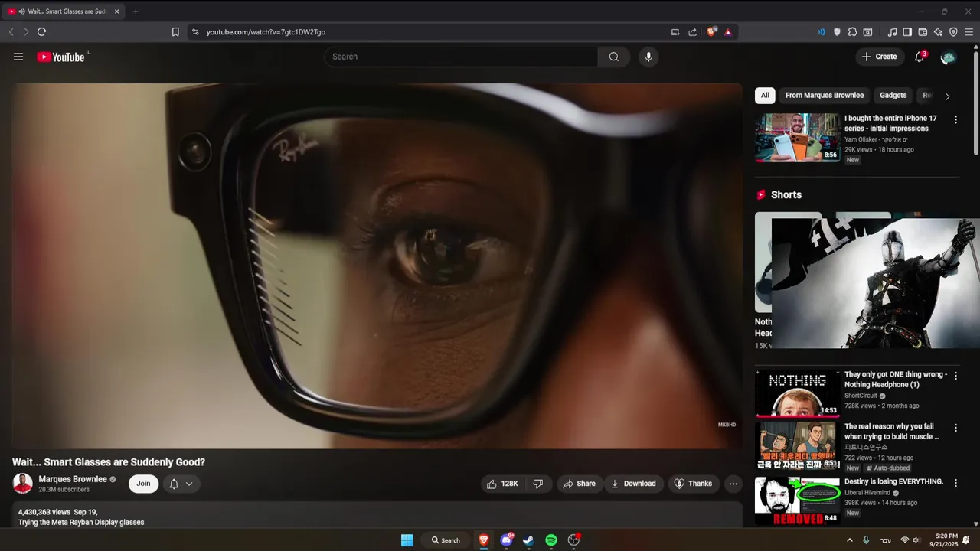Open Brave Leo AI sparkle icon
The height and width of the screenshot is (551, 980).
pos(938,32)
